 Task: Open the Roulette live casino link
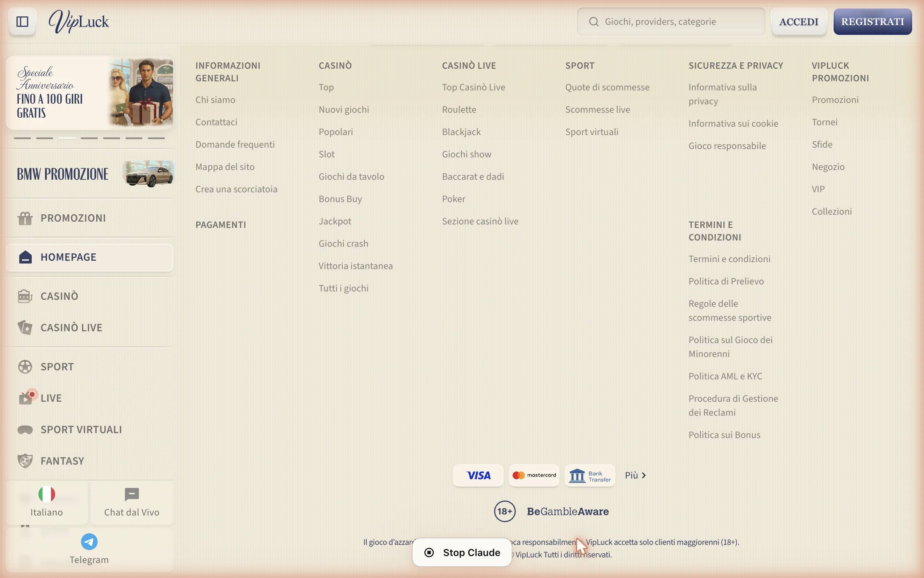pos(459,110)
